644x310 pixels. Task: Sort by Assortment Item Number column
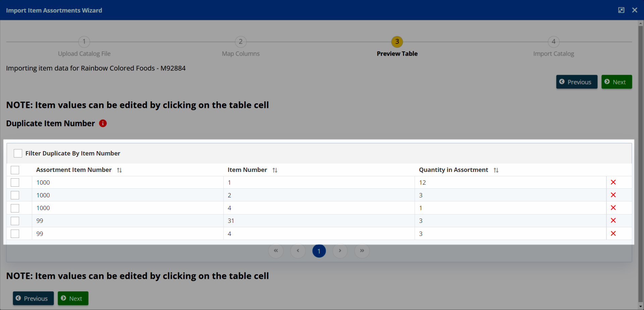click(x=119, y=170)
